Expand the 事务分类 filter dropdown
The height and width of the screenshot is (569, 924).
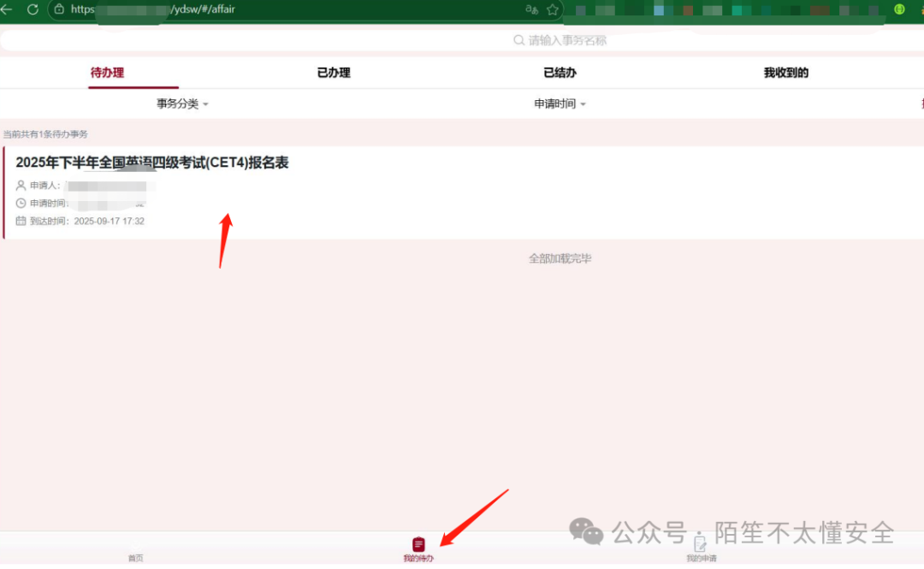(x=181, y=104)
